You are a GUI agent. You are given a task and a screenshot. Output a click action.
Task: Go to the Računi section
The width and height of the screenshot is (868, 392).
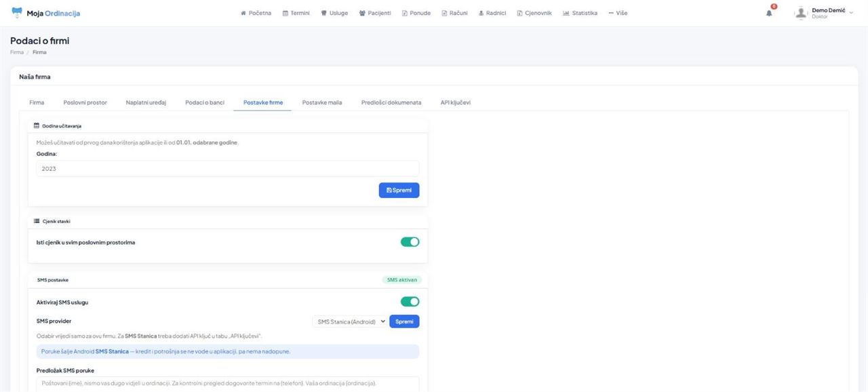click(x=454, y=13)
